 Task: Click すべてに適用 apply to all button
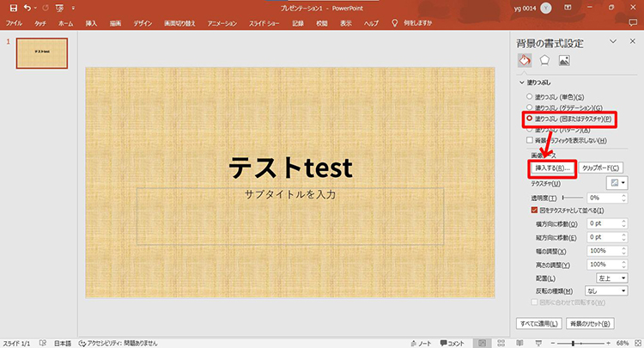click(540, 324)
